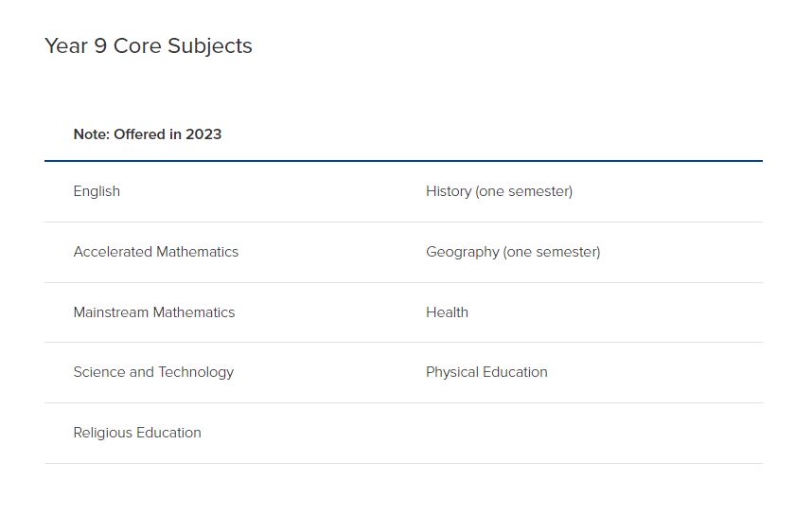Select the Health subject cell
Image resolution: width=812 pixels, height=516 pixels.
(x=447, y=312)
